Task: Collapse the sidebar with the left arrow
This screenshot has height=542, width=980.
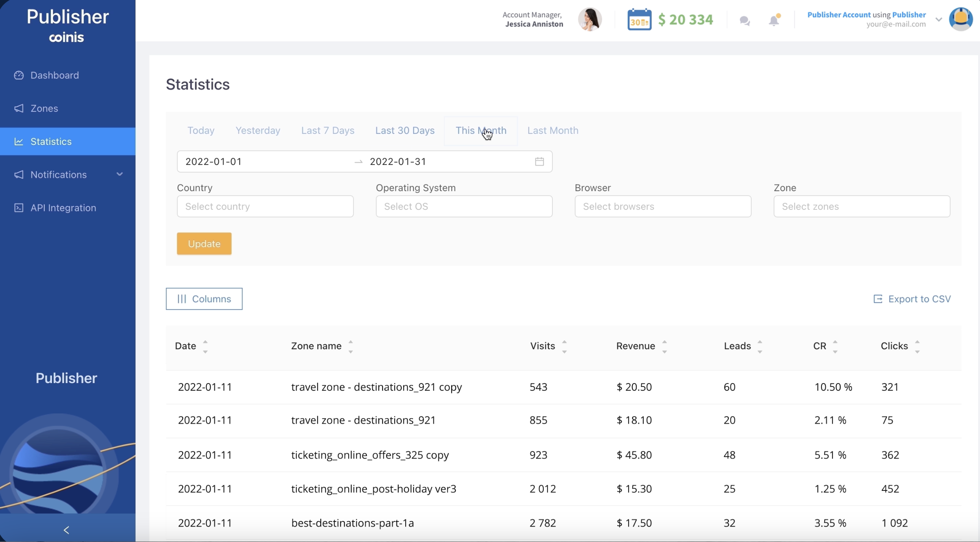Action: pyautogui.click(x=66, y=530)
